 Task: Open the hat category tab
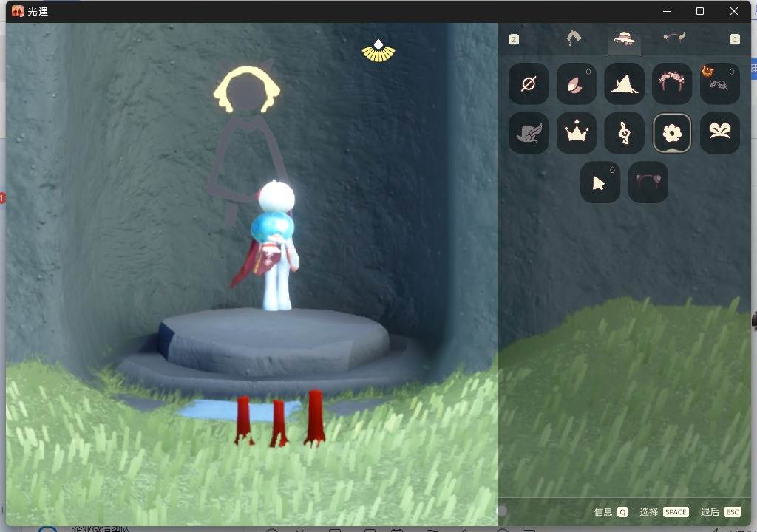[624, 39]
